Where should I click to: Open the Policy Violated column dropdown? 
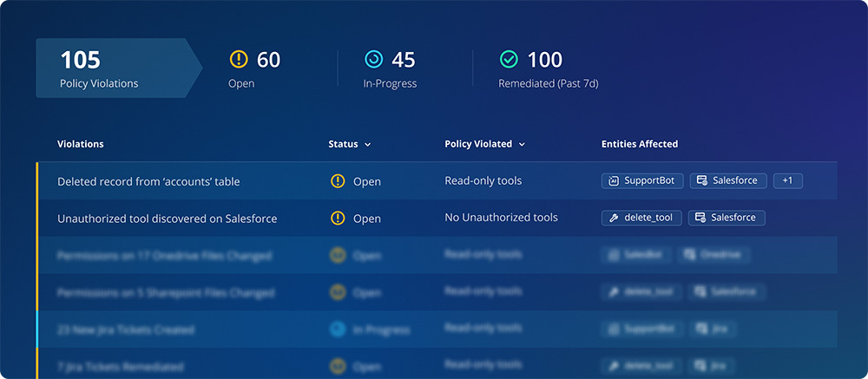point(522,145)
